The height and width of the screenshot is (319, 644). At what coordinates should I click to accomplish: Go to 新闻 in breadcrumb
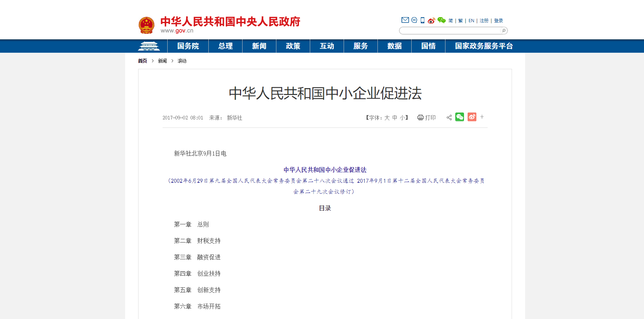click(x=162, y=61)
